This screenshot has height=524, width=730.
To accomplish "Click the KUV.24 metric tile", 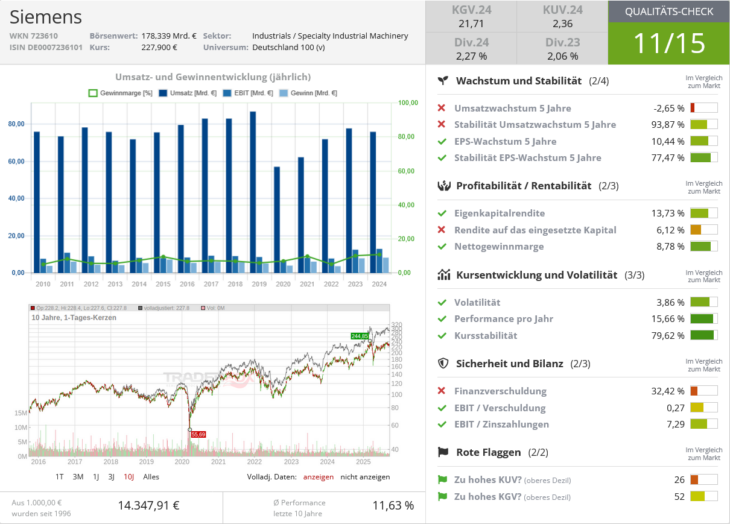I will (x=562, y=17).
